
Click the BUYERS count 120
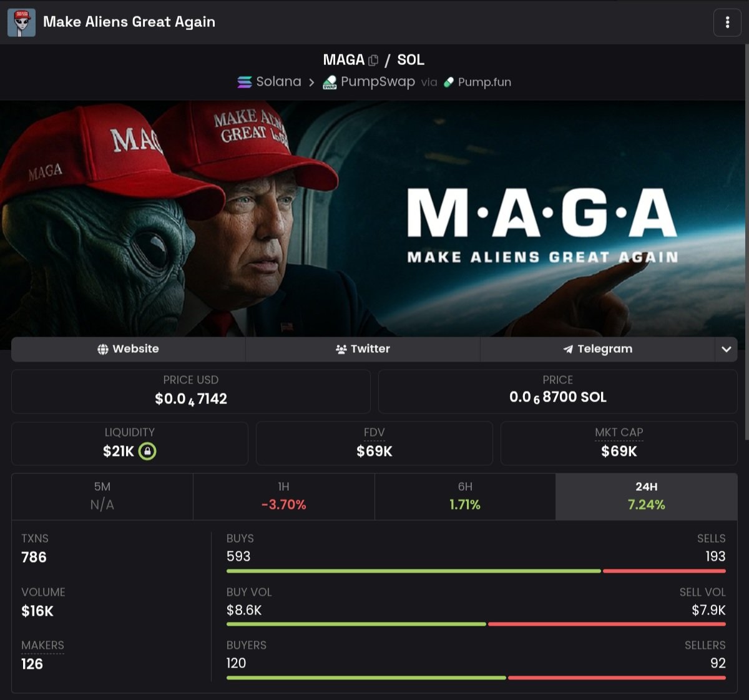click(x=236, y=663)
